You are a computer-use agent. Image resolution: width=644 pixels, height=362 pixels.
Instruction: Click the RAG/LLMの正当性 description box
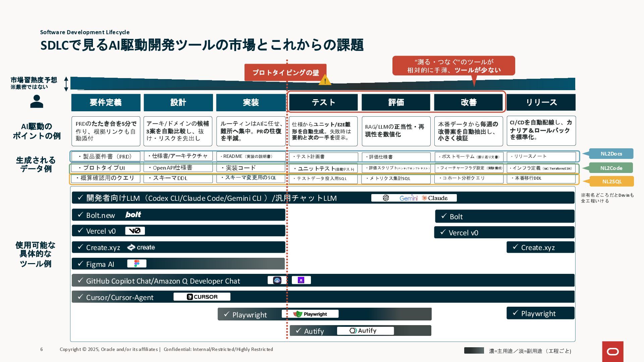(396, 131)
